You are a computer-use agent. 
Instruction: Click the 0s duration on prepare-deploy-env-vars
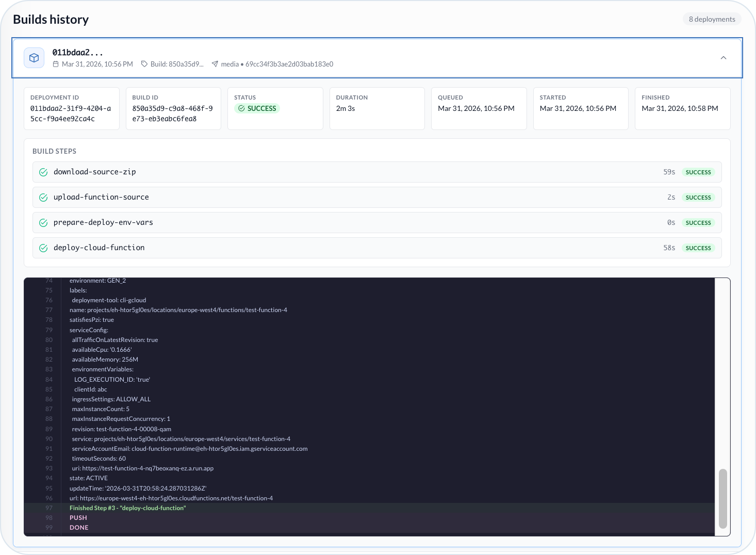[x=671, y=223]
